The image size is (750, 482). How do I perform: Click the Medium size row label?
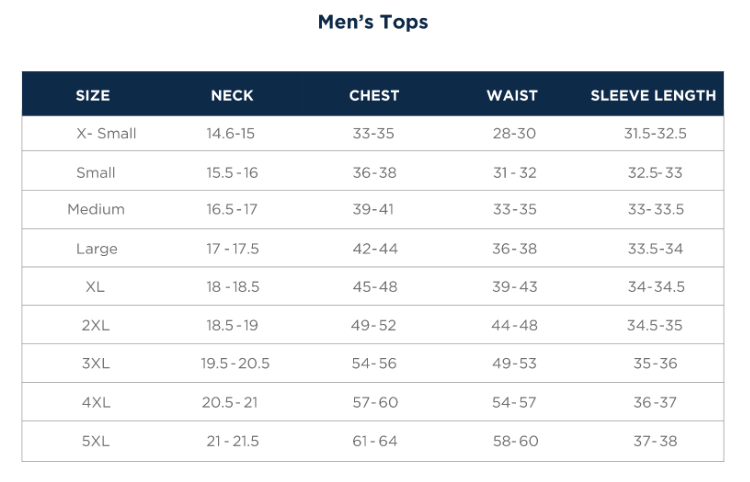(x=96, y=209)
